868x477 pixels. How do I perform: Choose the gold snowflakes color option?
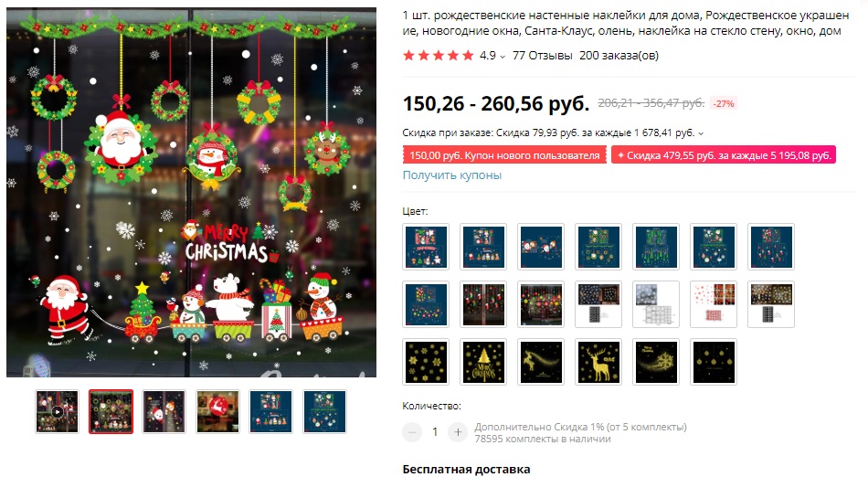pyautogui.click(x=426, y=362)
